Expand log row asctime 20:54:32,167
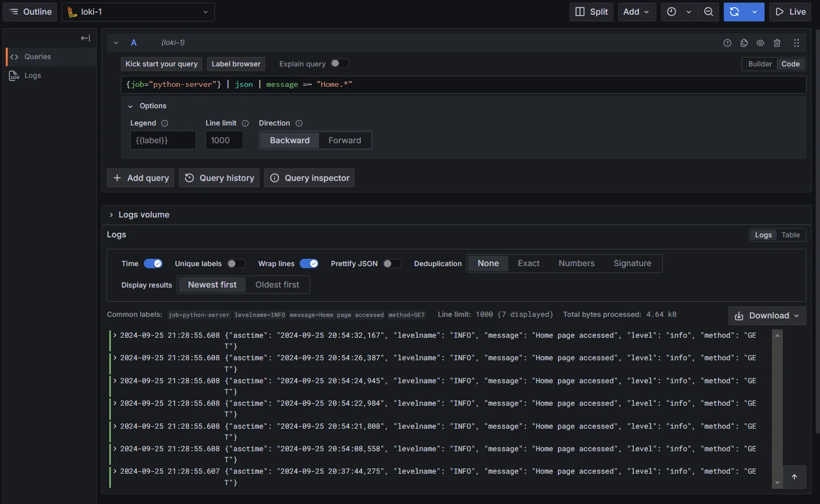820x504 pixels. point(115,335)
